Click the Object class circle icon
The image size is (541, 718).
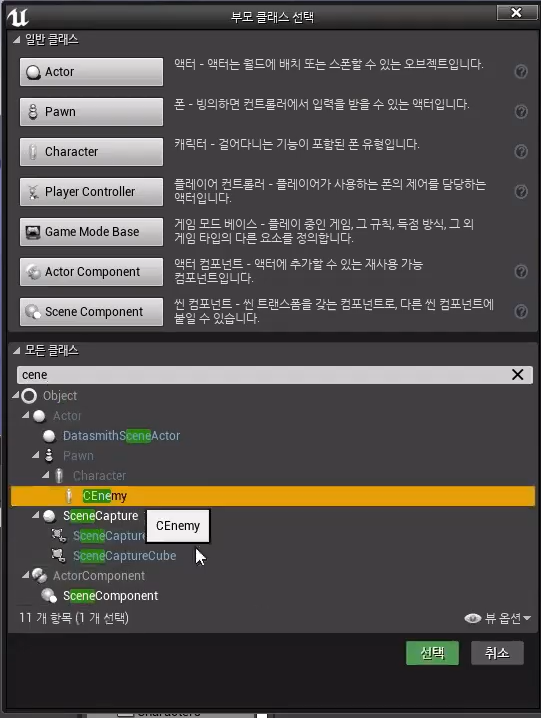click(x=29, y=396)
